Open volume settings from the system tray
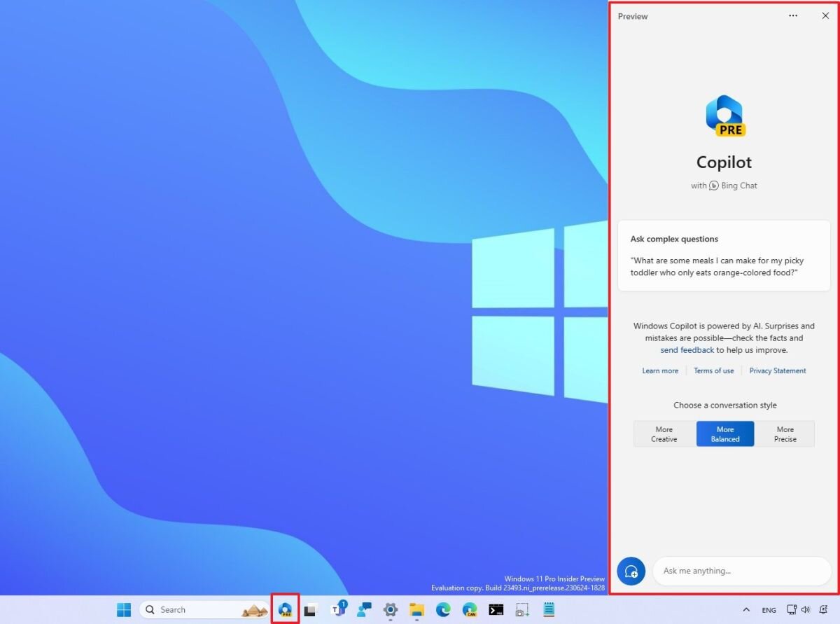Screen dimensions: 840x624 pyautogui.click(x=805, y=609)
